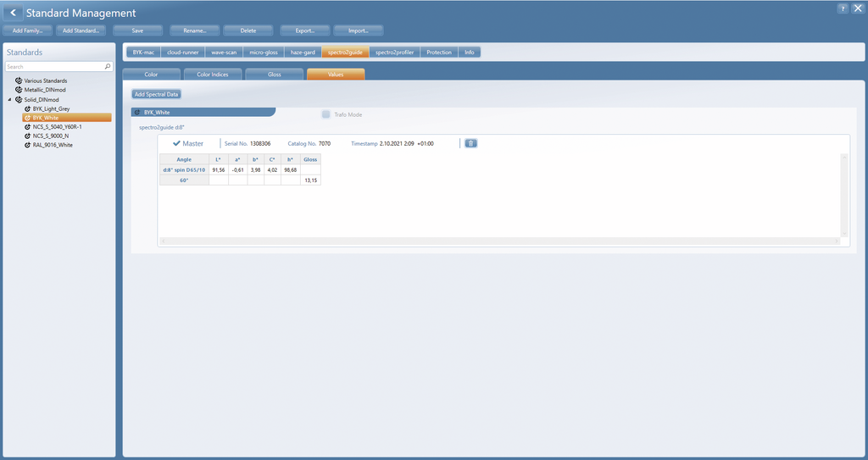
Task: Open the Info tab
Action: (x=470, y=52)
